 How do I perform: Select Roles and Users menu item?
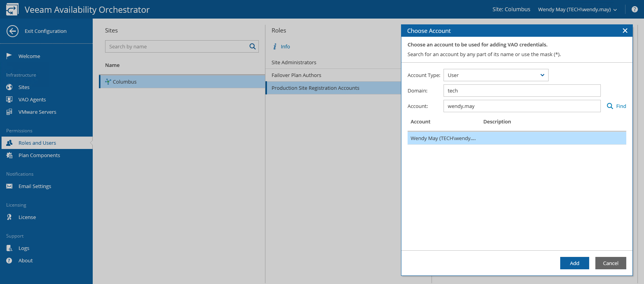tap(37, 143)
